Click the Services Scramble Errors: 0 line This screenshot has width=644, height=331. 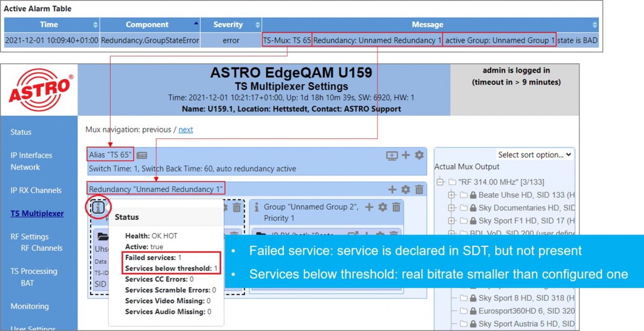pos(171,290)
